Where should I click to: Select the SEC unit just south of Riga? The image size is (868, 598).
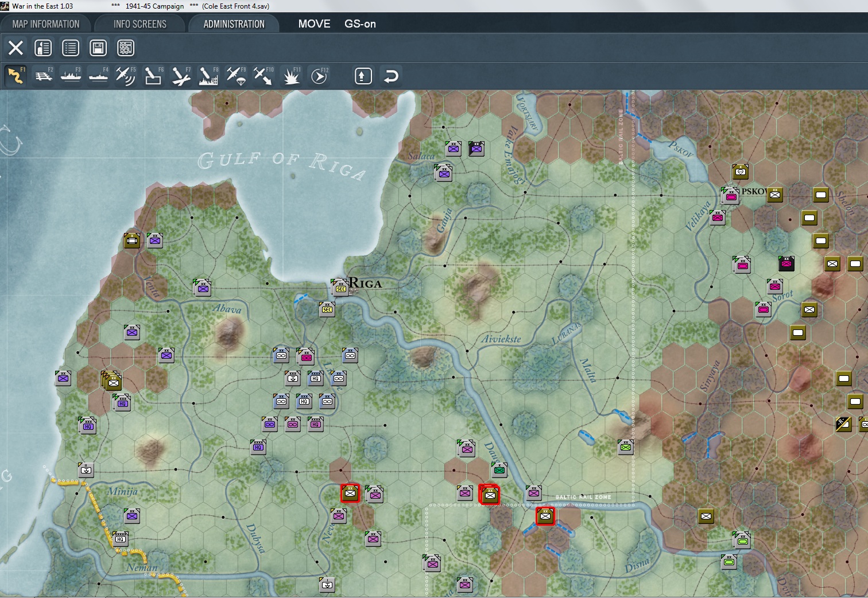click(327, 309)
